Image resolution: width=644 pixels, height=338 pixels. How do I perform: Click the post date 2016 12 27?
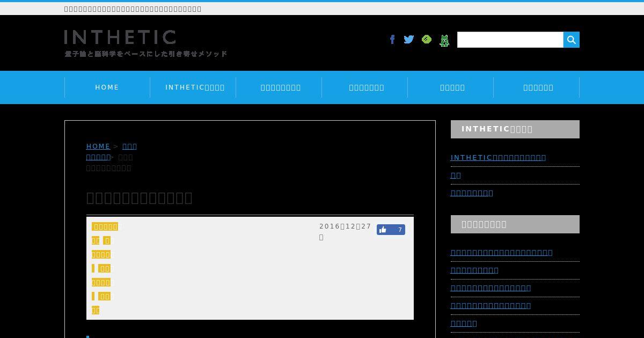[x=345, y=232]
